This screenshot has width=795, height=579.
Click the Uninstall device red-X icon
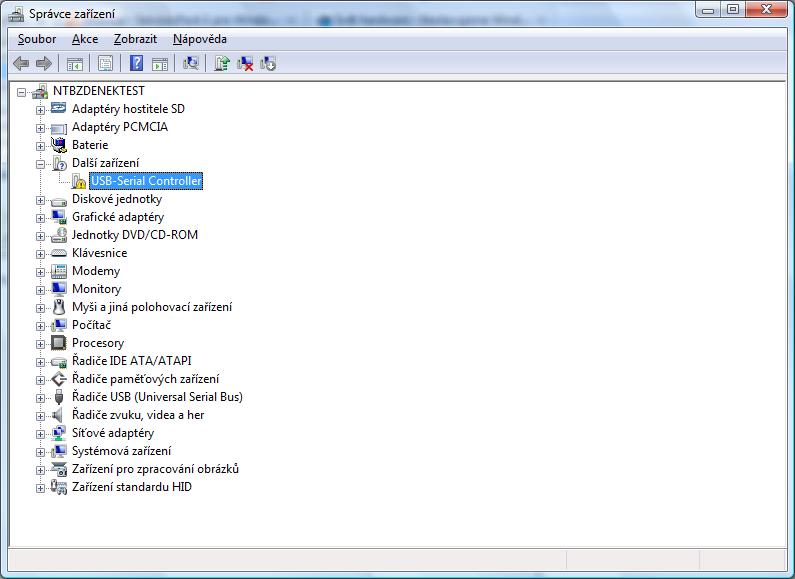[x=245, y=63]
